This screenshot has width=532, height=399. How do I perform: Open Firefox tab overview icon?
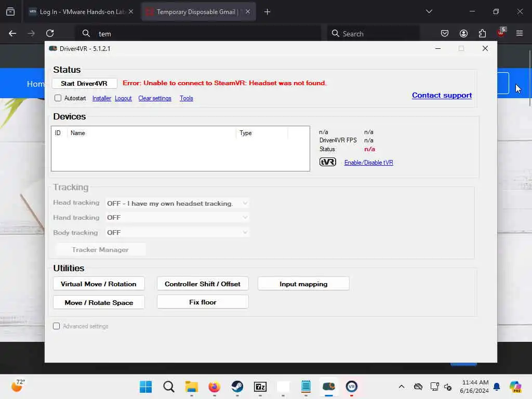pyautogui.click(x=10, y=12)
